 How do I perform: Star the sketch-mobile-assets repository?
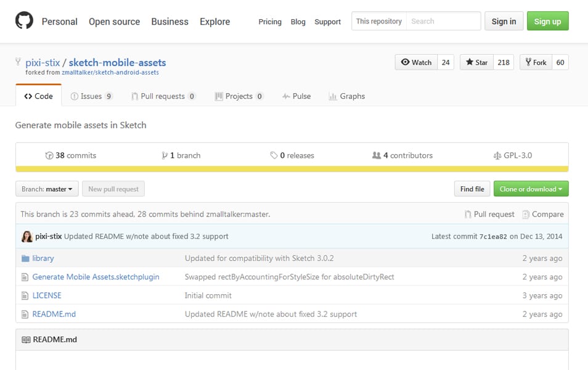(476, 62)
